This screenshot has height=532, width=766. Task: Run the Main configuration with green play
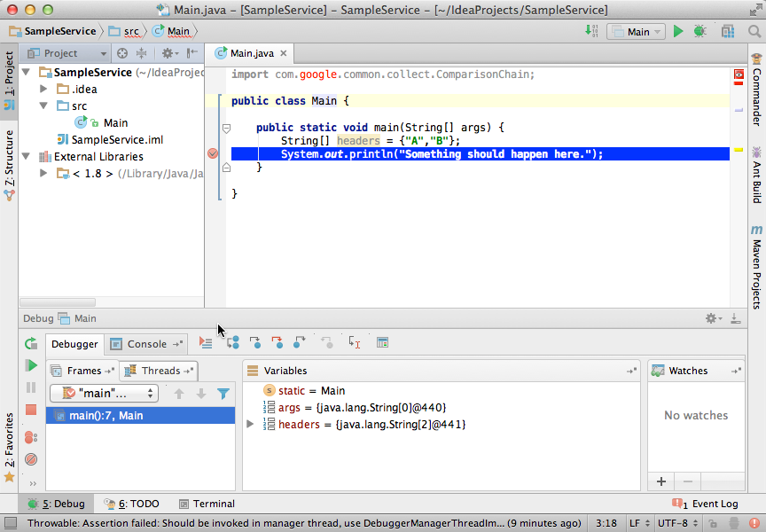[677, 32]
